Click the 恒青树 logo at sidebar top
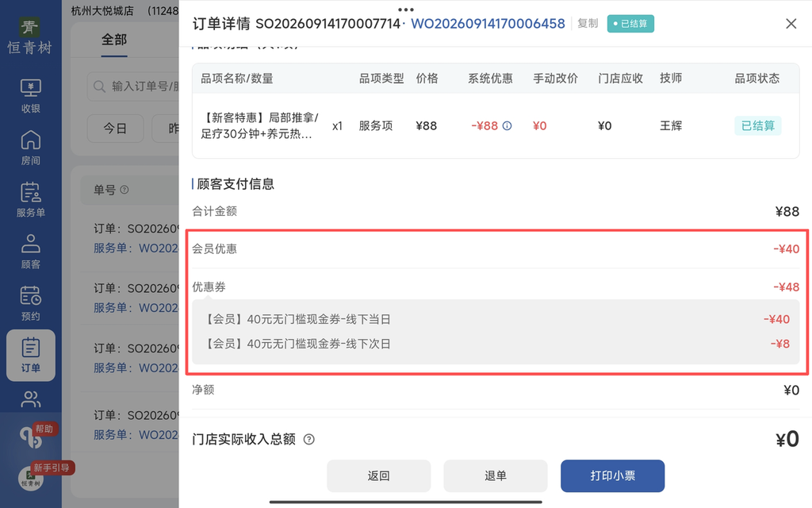 point(29,37)
